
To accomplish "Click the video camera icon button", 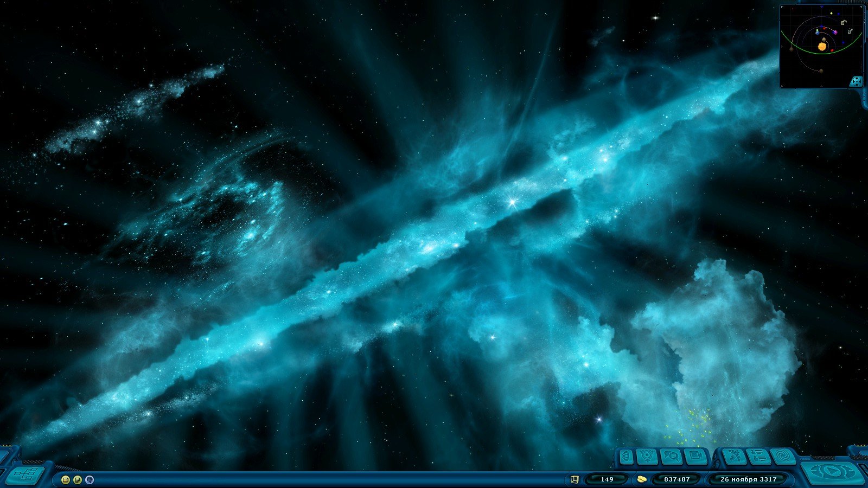I will tap(695, 457).
